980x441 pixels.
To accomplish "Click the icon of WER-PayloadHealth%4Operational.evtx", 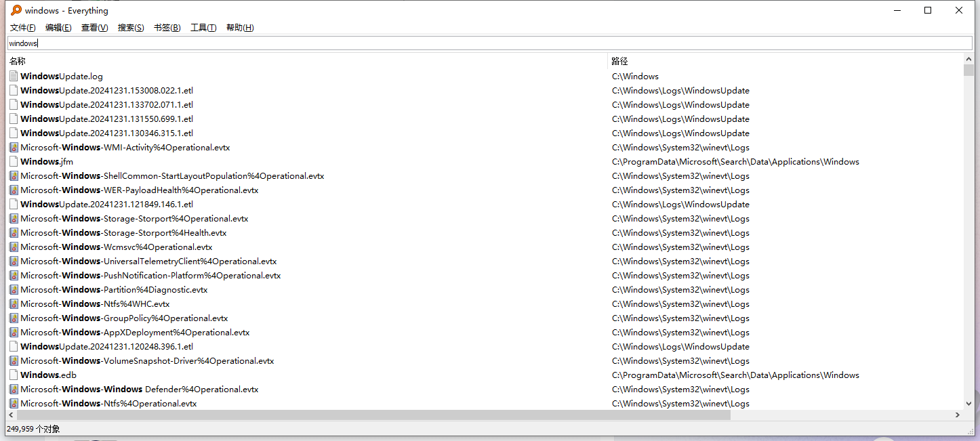I will pyautogui.click(x=14, y=190).
